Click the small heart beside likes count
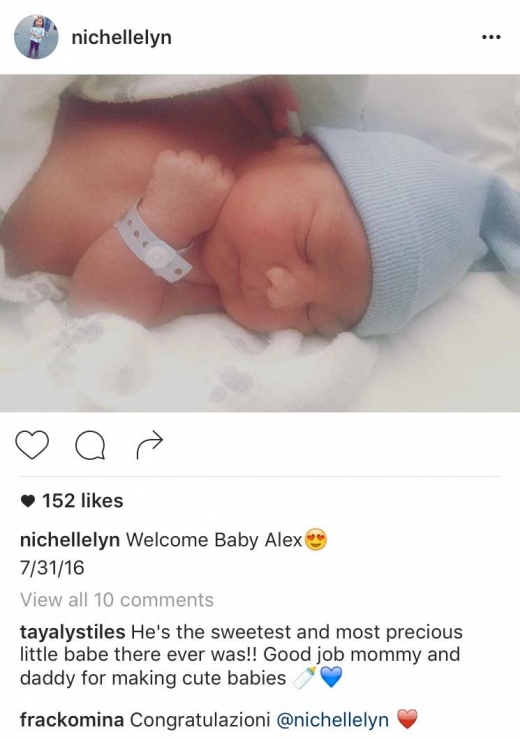520x739 pixels. 28,501
